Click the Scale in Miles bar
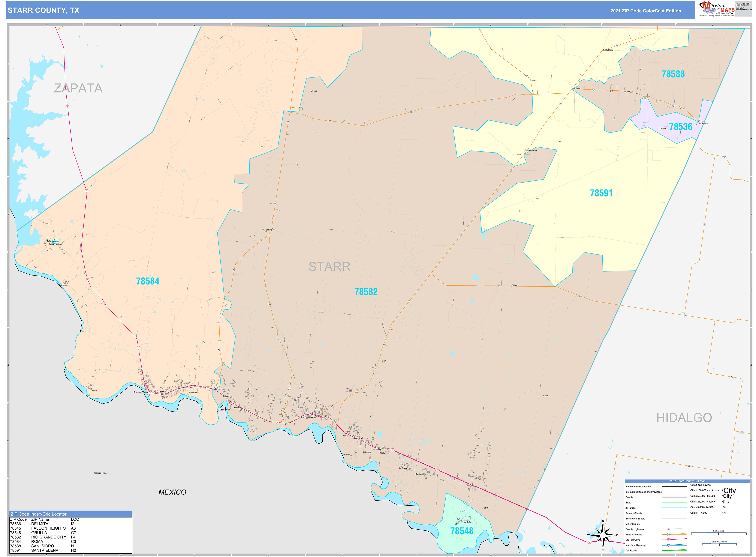Image resolution: width=756 pixels, height=557 pixels. click(718, 533)
